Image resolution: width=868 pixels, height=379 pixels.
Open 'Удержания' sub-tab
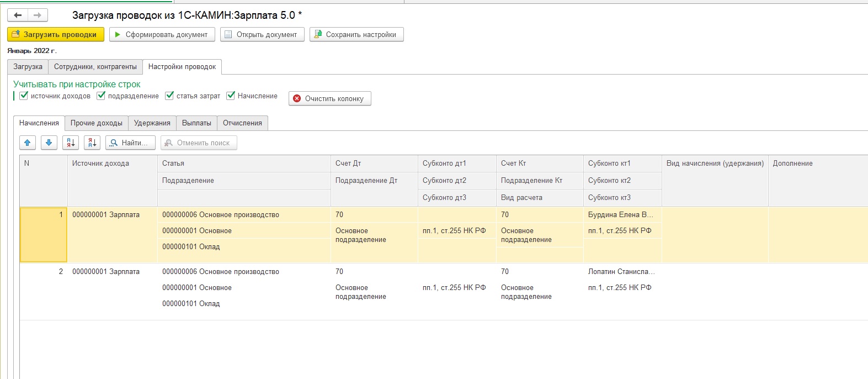pos(152,123)
